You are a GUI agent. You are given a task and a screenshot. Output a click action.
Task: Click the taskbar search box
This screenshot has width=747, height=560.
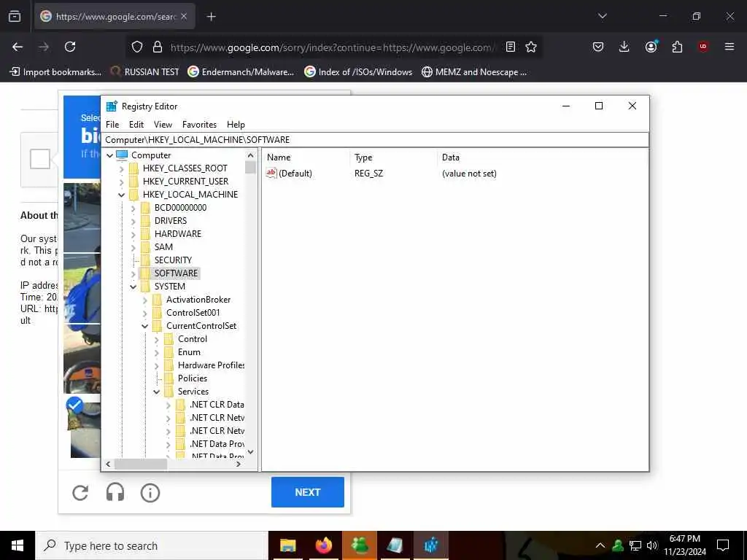[x=152, y=545]
